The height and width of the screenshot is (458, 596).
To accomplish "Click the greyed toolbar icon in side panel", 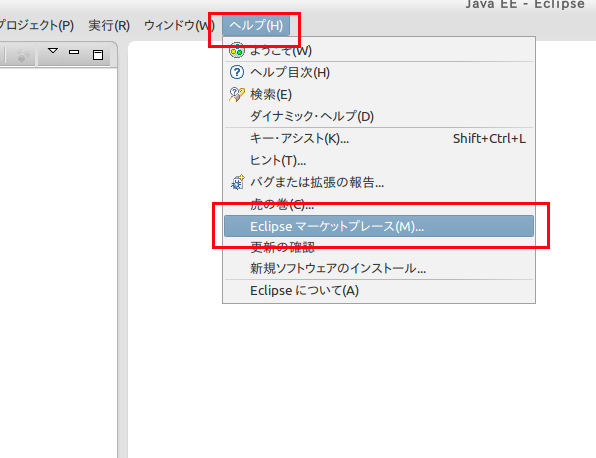I will [23, 55].
